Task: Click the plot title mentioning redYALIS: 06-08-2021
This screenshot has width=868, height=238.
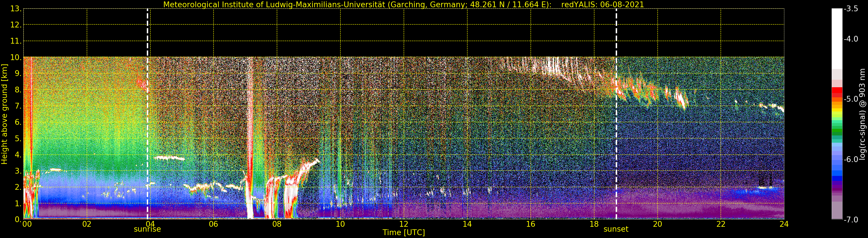Action: [404, 4]
